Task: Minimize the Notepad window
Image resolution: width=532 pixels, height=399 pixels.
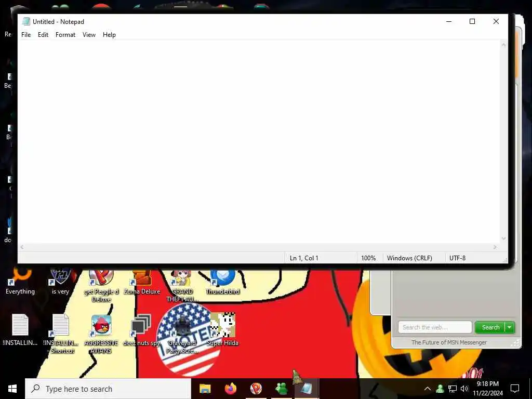Action: [449, 21]
